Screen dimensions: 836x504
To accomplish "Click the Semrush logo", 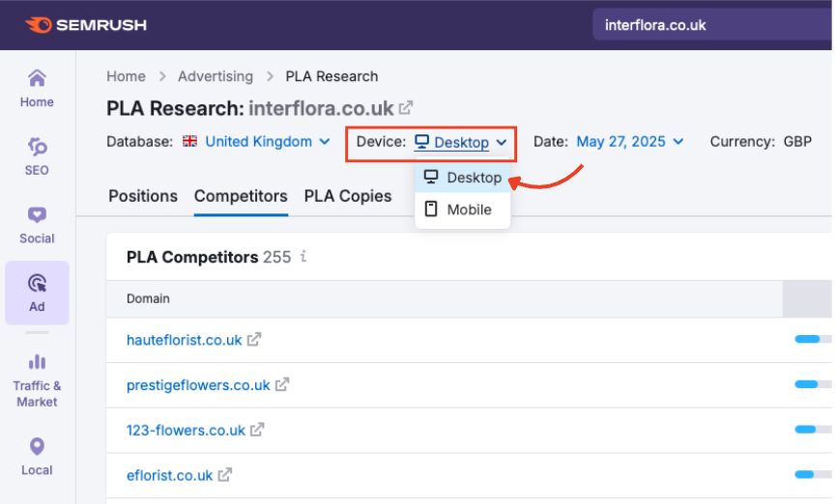I will click(86, 24).
